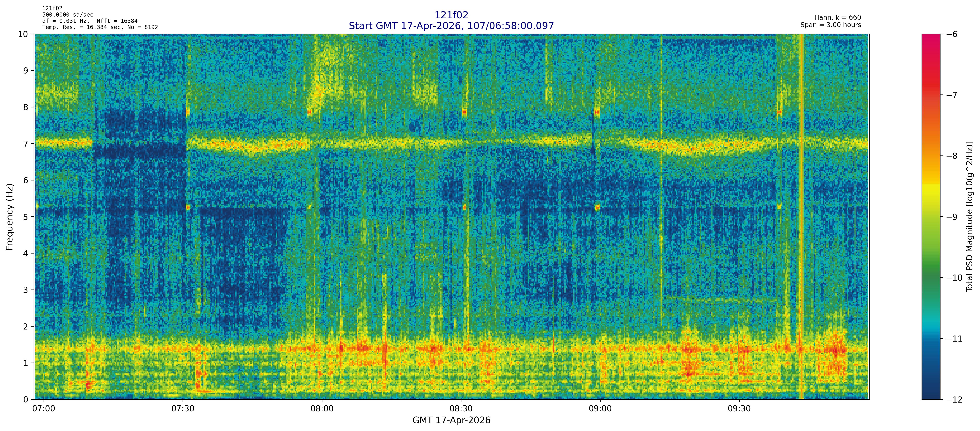Click the 7 Hz frequency tick label

26,144
